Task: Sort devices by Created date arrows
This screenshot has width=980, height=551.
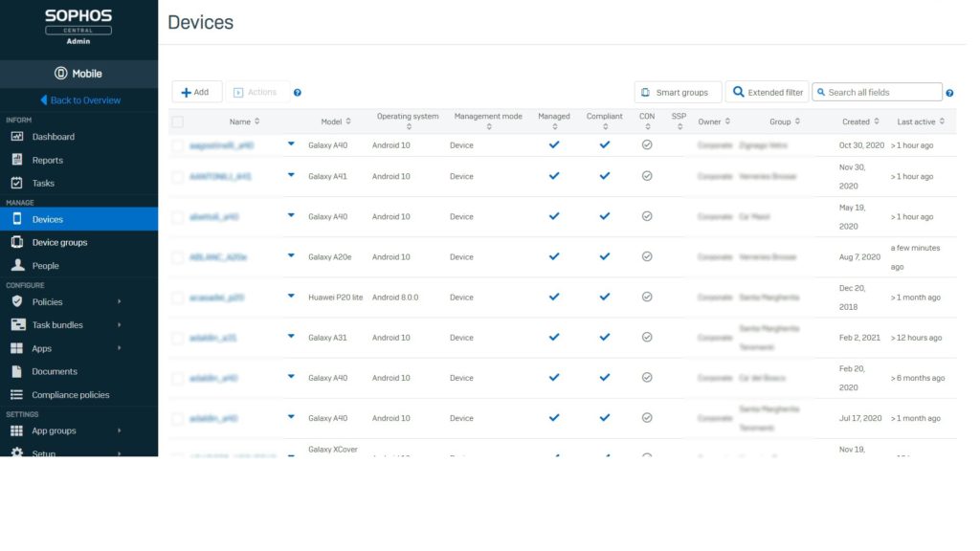Action: [x=877, y=121]
